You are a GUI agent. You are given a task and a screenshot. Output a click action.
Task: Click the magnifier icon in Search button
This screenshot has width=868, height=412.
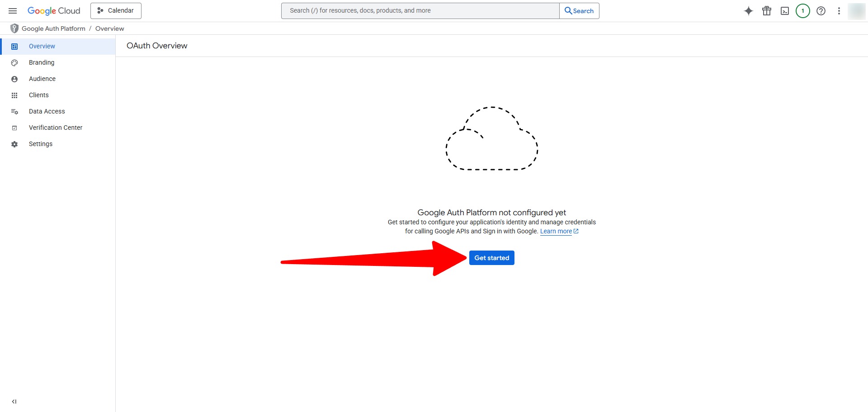click(568, 11)
